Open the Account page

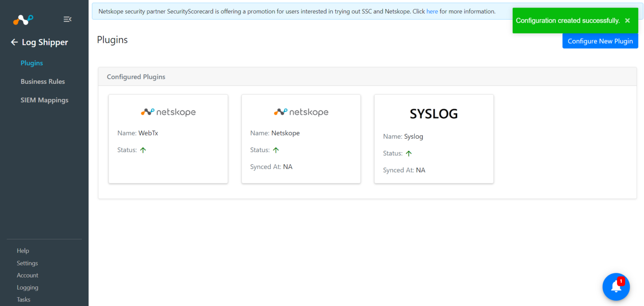click(27, 275)
